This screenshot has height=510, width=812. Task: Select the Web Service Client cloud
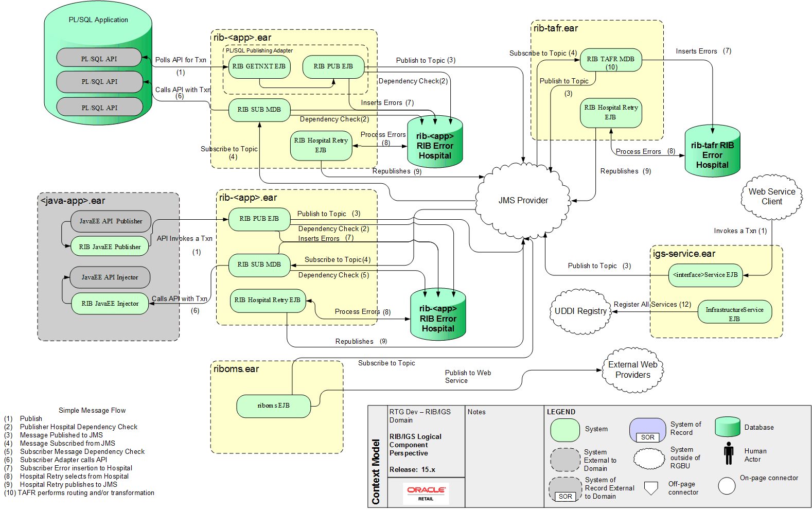coord(772,197)
